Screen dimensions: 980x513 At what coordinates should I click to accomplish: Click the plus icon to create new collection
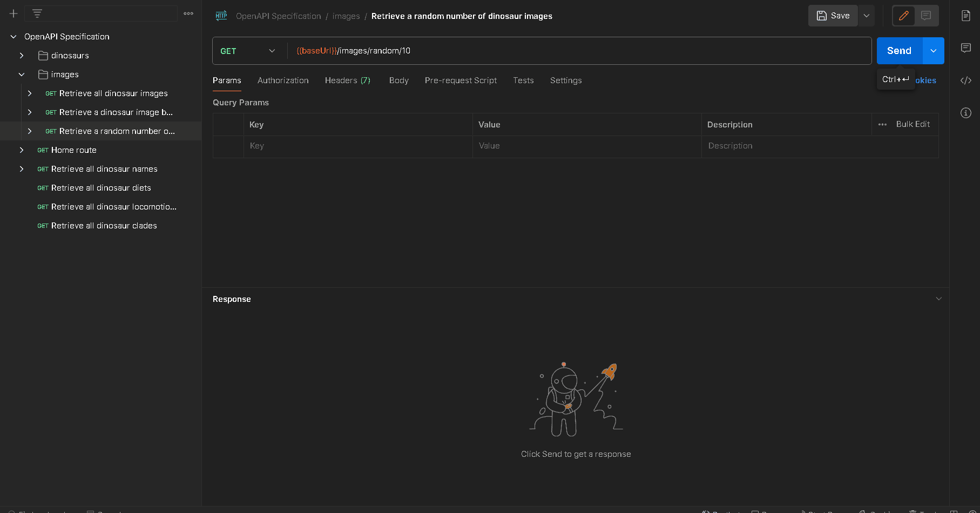point(13,13)
